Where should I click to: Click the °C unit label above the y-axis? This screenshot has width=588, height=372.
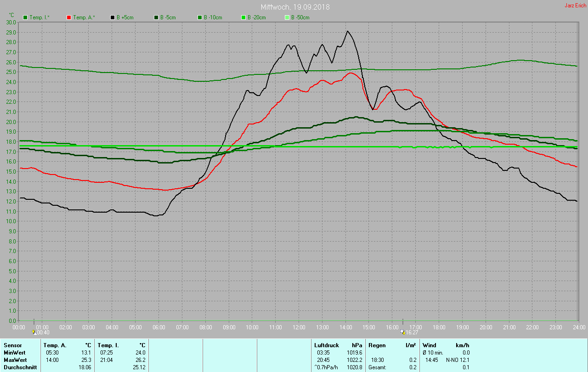coord(12,15)
